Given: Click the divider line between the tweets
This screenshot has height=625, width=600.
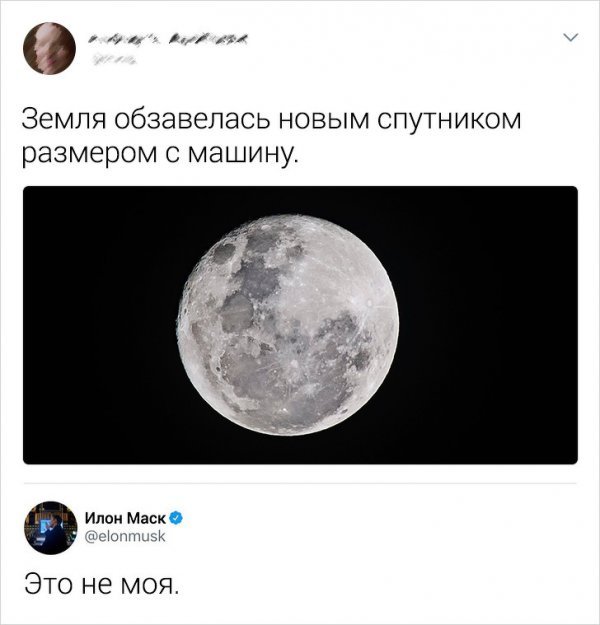Looking at the screenshot, I should [x=300, y=483].
